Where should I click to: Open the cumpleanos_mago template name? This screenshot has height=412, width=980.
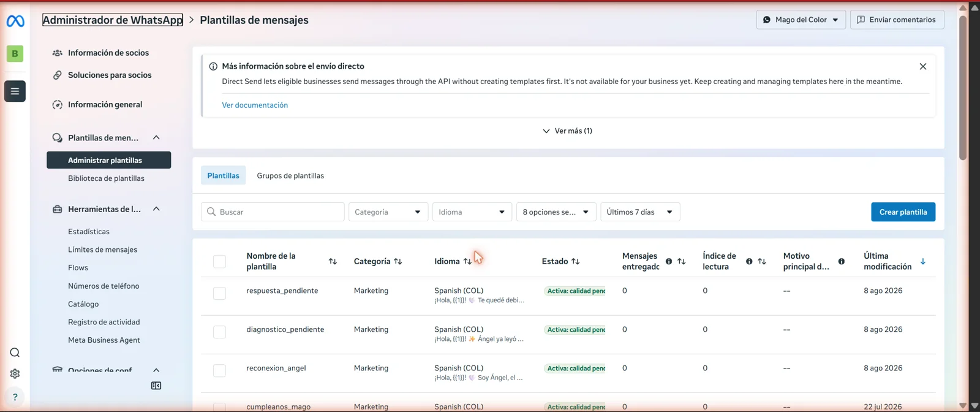(x=279, y=406)
